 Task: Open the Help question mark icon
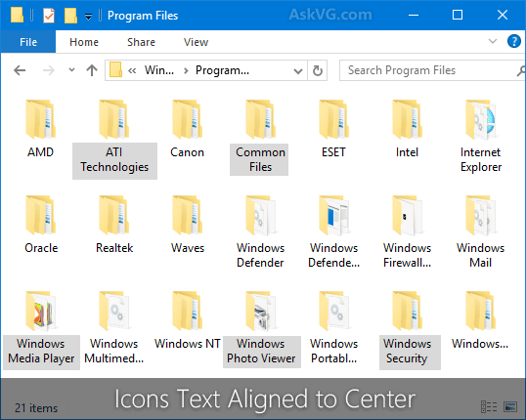pos(513,42)
